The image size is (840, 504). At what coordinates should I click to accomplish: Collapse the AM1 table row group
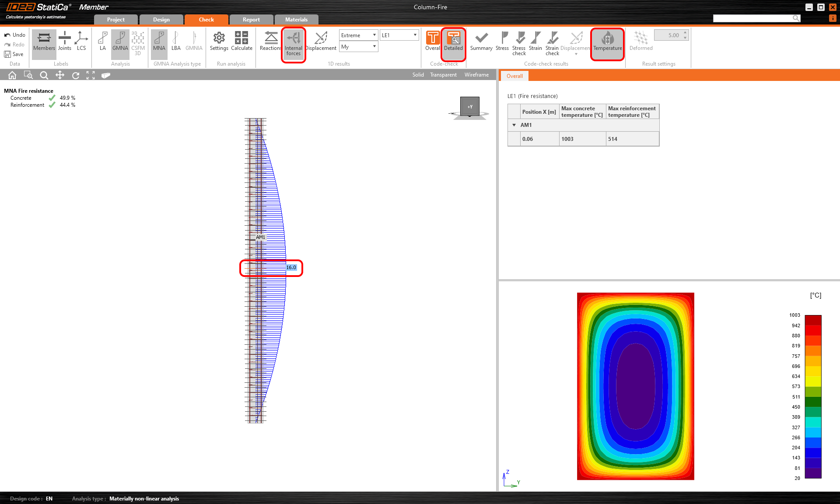coord(514,125)
